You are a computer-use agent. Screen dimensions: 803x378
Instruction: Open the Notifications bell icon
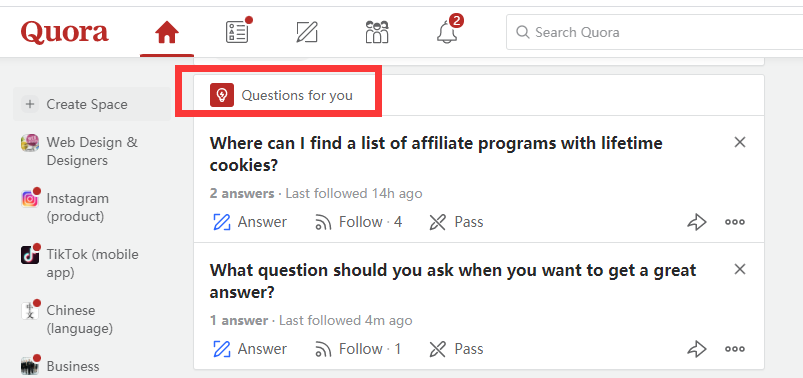pos(447,32)
